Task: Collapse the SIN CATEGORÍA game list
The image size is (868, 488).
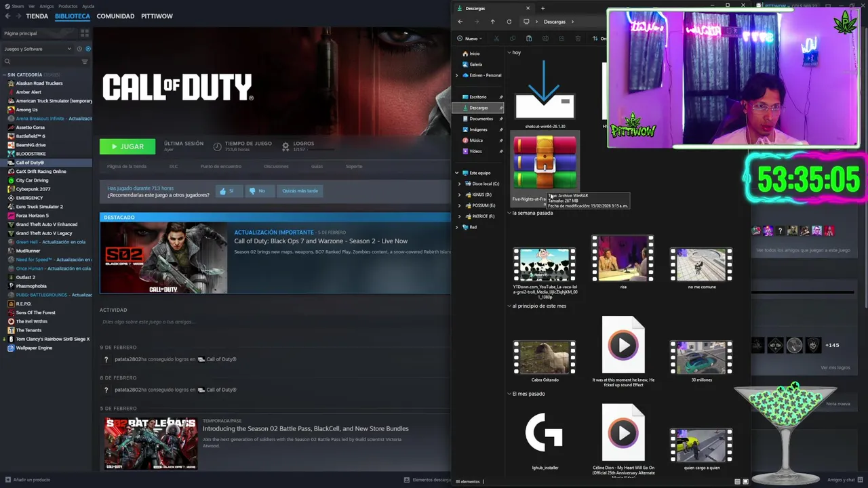Action: click(4, 75)
